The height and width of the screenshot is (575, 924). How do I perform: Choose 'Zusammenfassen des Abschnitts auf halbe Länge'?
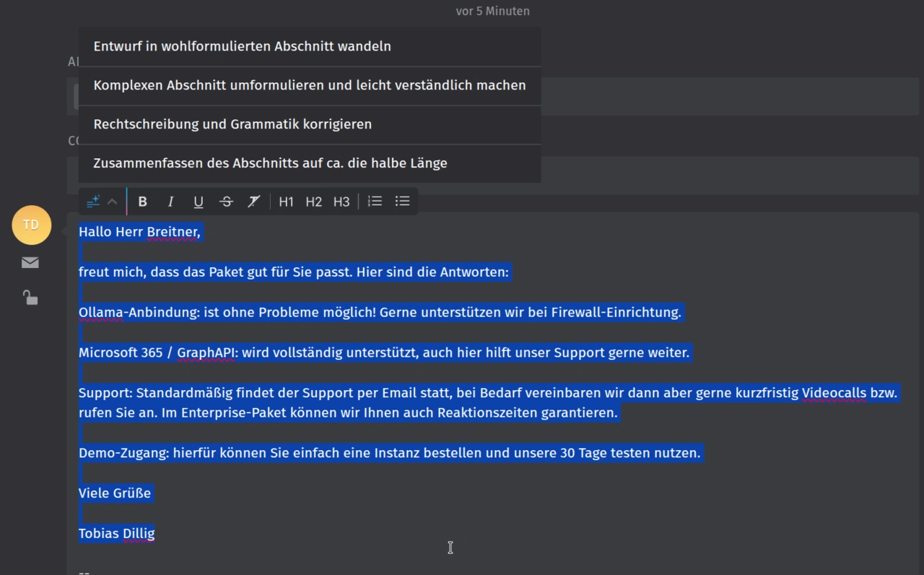click(270, 163)
